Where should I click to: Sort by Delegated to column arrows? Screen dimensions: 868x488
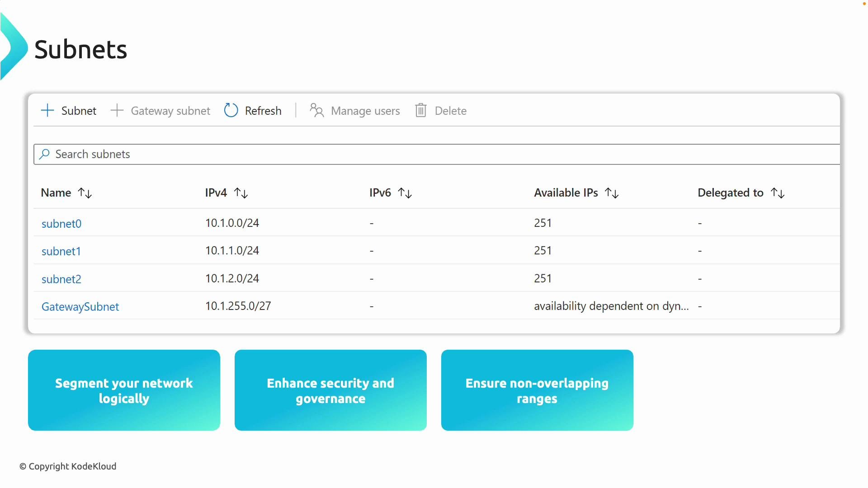coord(778,193)
